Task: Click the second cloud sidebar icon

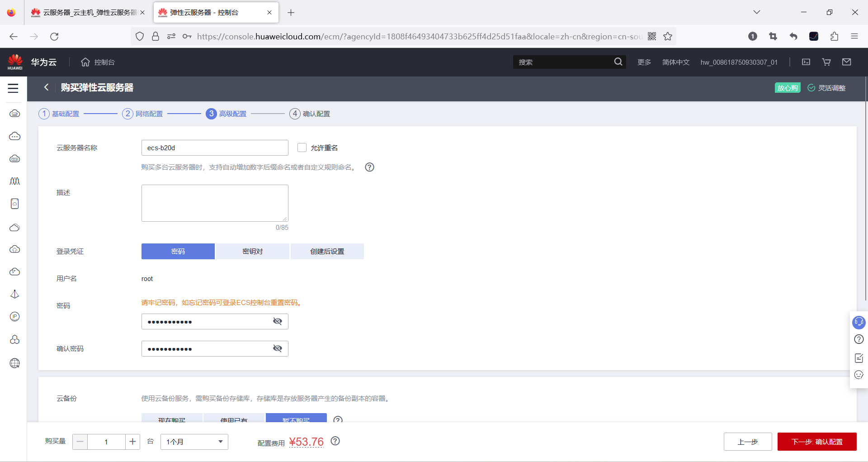Action: pyautogui.click(x=15, y=136)
